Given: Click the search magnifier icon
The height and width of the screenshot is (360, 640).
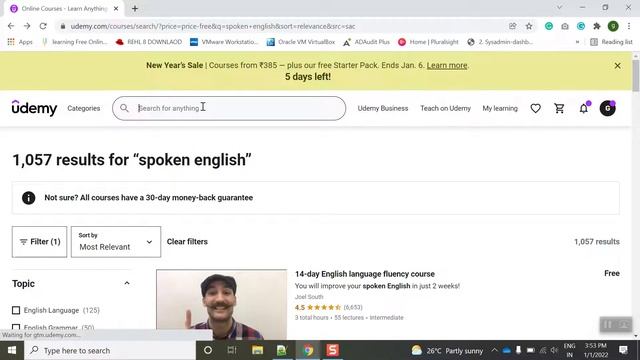Looking at the screenshot, I should click(x=124, y=108).
